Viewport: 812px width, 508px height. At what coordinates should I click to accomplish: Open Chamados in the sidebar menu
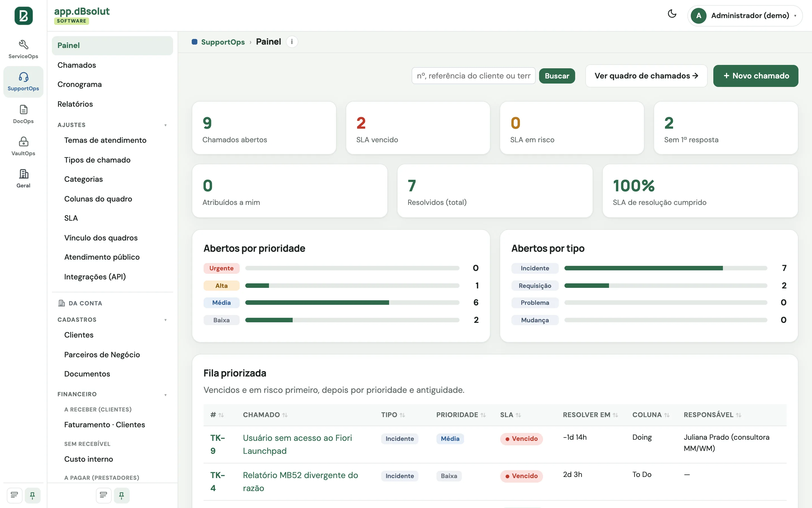112,65
